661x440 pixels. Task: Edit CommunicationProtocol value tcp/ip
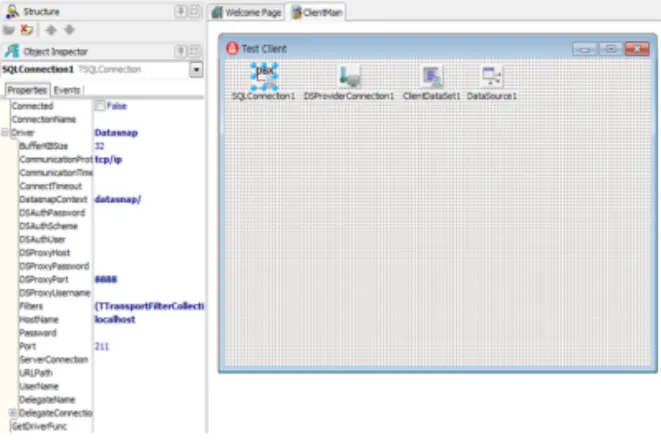coord(108,160)
